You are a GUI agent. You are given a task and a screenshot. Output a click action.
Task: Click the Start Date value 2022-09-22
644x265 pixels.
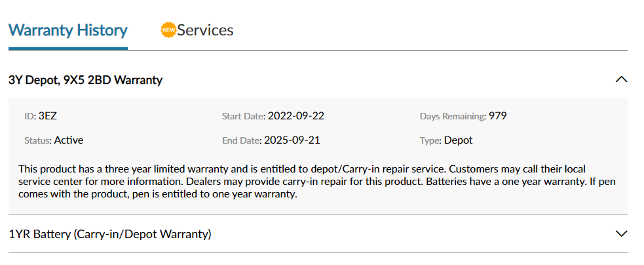click(295, 116)
